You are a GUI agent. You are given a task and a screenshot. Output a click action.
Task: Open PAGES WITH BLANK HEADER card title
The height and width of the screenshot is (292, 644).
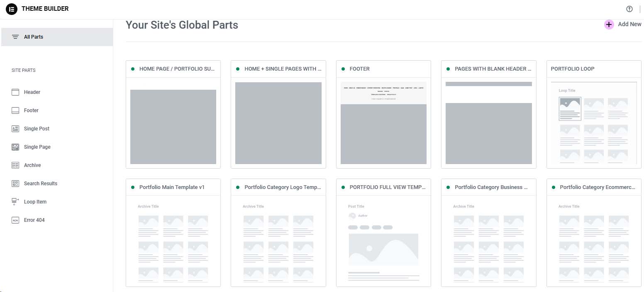point(493,69)
